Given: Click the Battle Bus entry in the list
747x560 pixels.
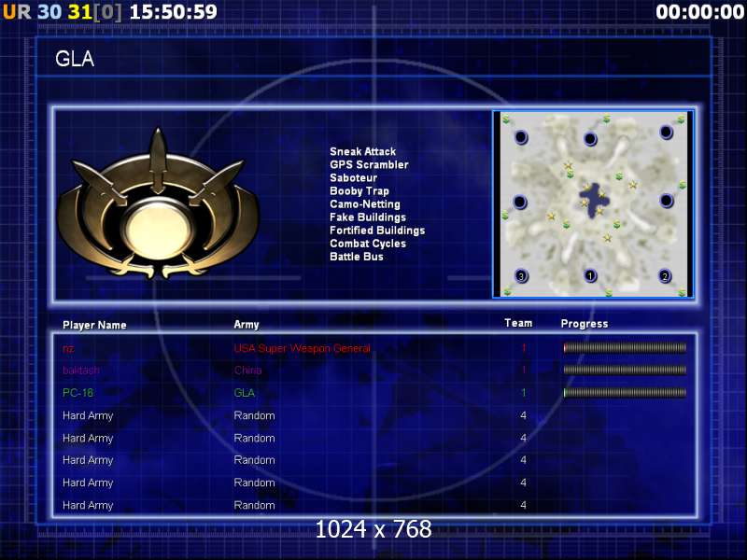Looking at the screenshot, I should 356,257.
